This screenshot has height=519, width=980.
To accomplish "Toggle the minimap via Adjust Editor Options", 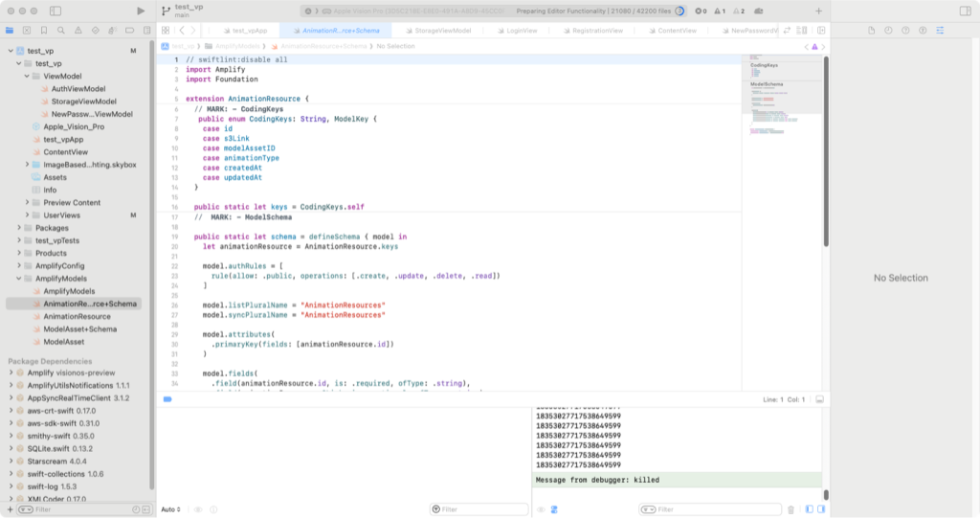I will coord(803,31).
